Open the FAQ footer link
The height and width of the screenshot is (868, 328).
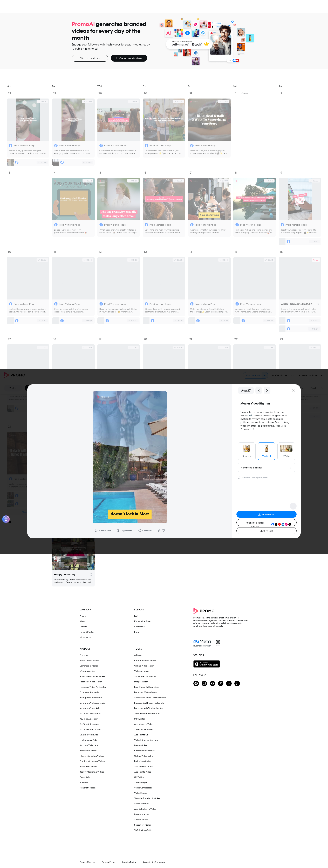click(136, 616)
